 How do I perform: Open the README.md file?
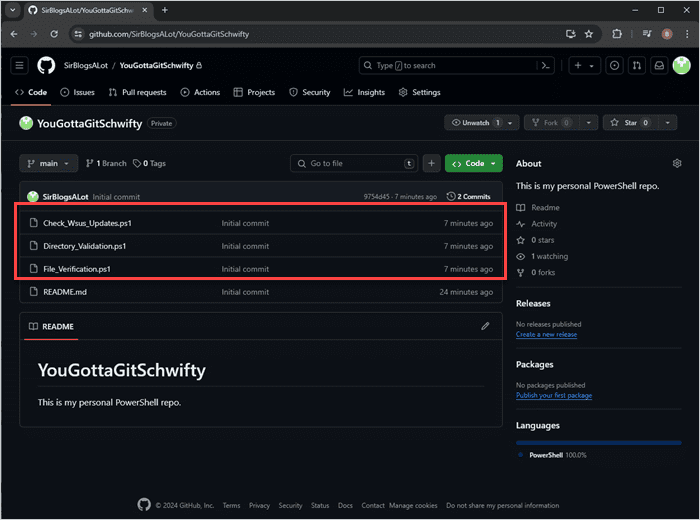click(x=65, y=292)
